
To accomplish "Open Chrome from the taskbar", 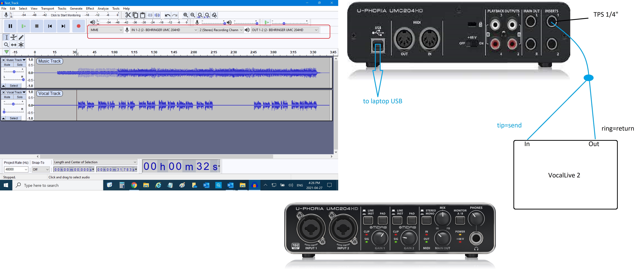I will tap(134, 185).
